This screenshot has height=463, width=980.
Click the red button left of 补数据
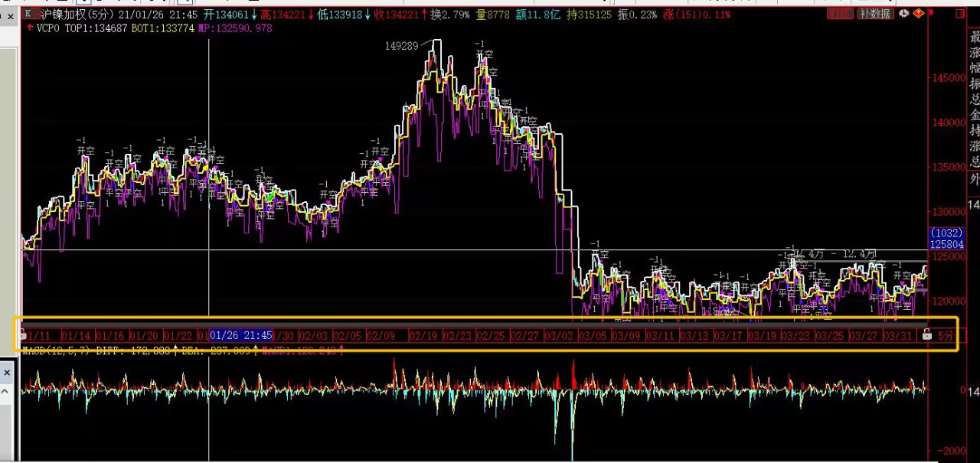pos(840,14)
